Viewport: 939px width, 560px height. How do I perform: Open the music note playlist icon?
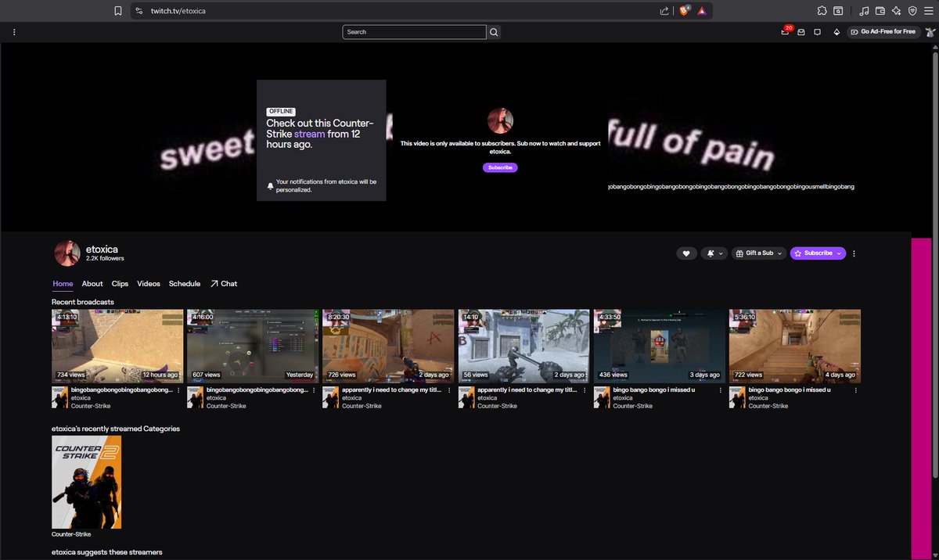tap(864, 11)
